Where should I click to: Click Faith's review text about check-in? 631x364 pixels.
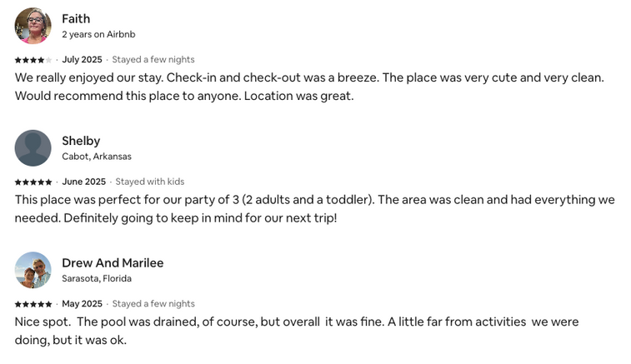(x=309, y=87)
